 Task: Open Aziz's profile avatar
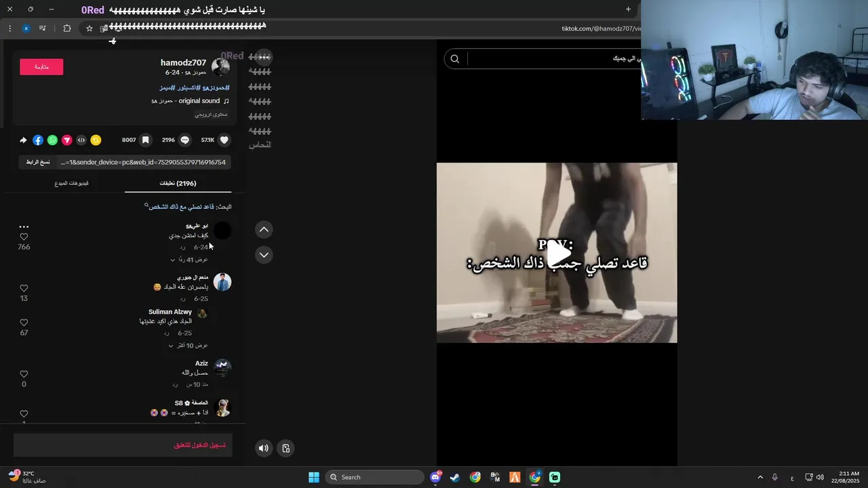[222, 367]
